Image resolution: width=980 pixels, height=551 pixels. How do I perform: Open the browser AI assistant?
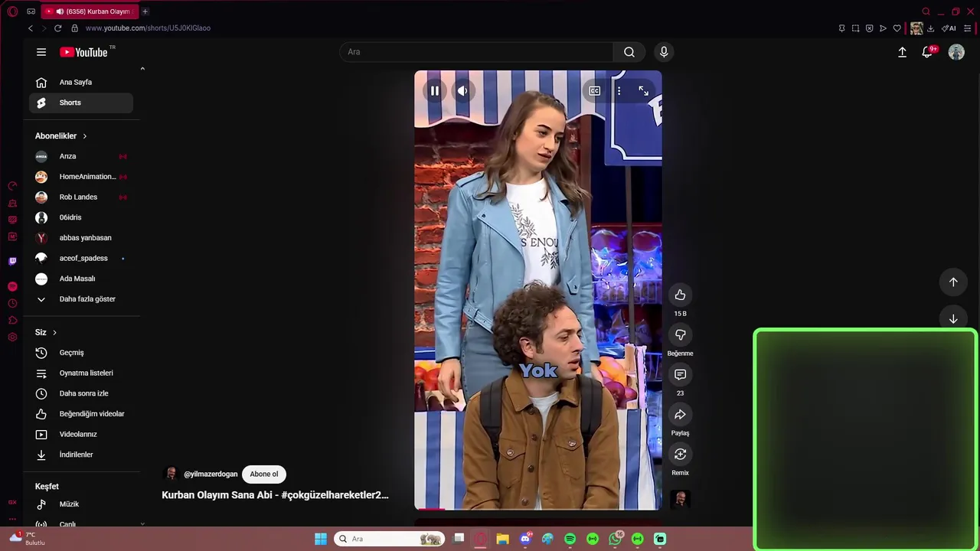click(x=949, y=28)
